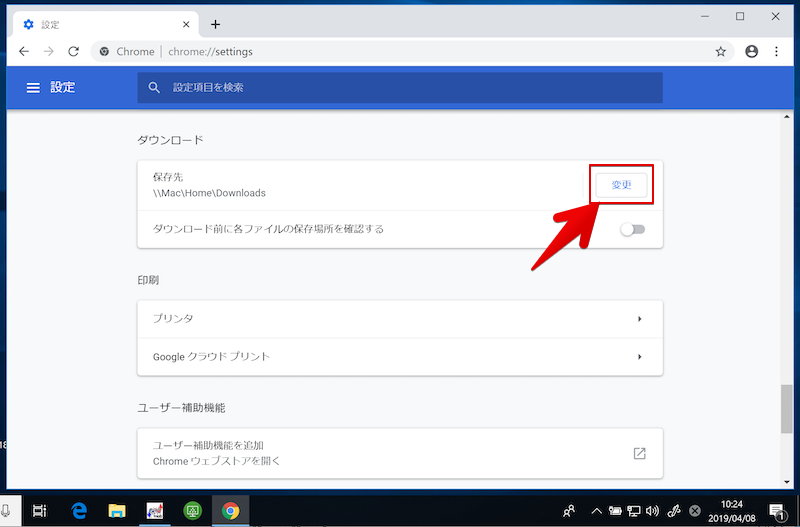Open the Chrome profile account icon
This screenshot has width=800, height=527.
tap(752, 51)
